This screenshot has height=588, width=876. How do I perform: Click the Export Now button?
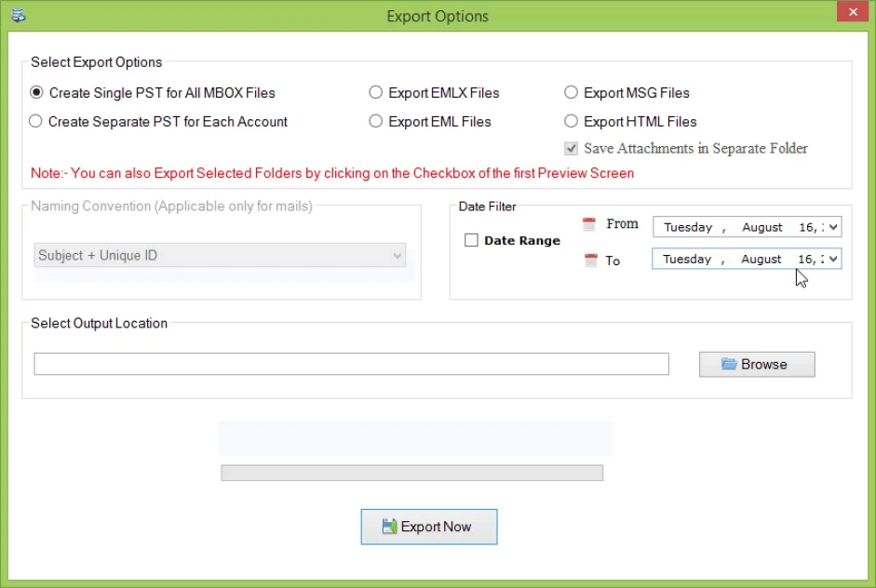[428, 527]
